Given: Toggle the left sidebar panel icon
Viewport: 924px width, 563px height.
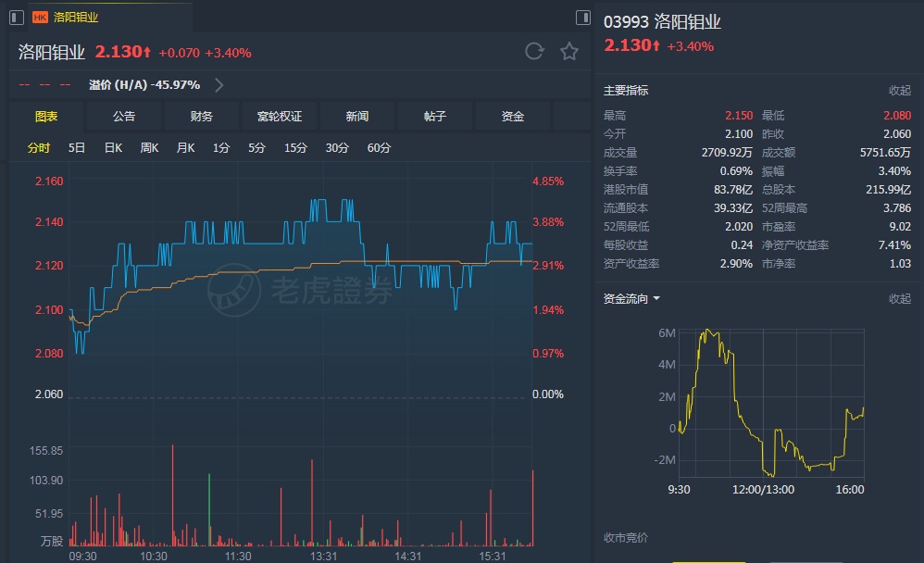Looking at the screenshot, I should click(17, 17).
